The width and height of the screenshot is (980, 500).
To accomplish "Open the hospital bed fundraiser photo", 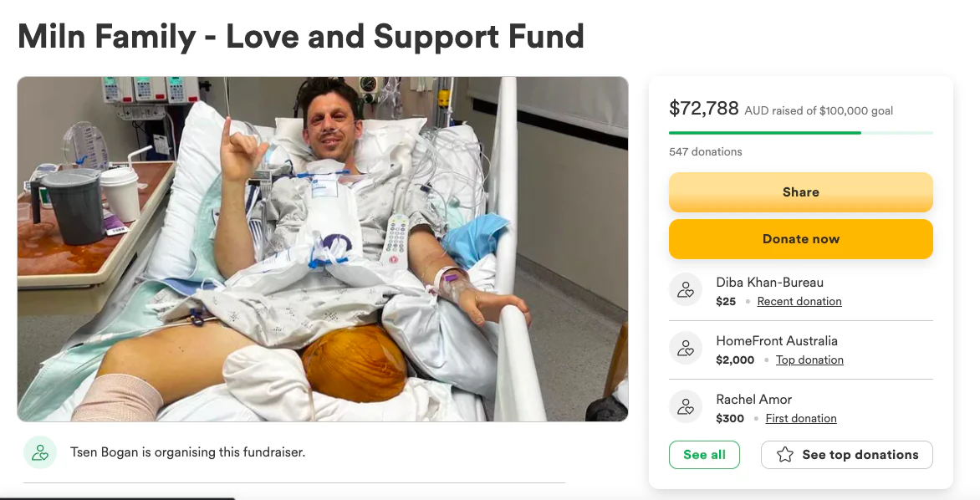I will pyautogui.click(x=323, y=249).
